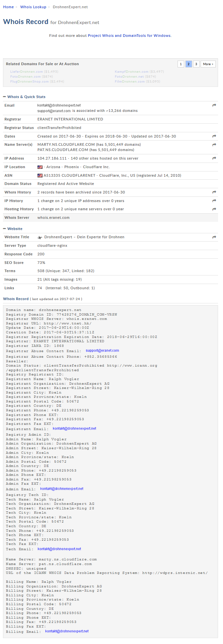The width and height of the screenshot is (223, 644).
Task: Open Project Whois and DomainTools for Windows link
Action: point(129,36)
